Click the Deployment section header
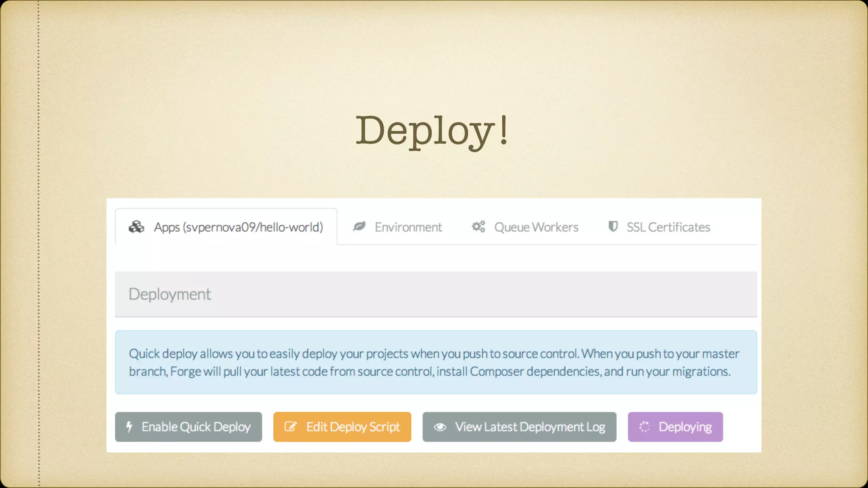 coord(436,294)
